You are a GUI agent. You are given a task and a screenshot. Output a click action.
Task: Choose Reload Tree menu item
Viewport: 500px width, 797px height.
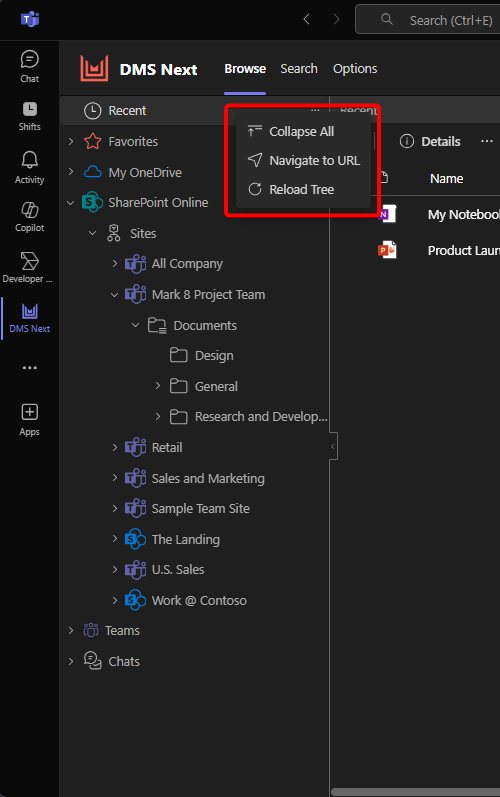303,190
